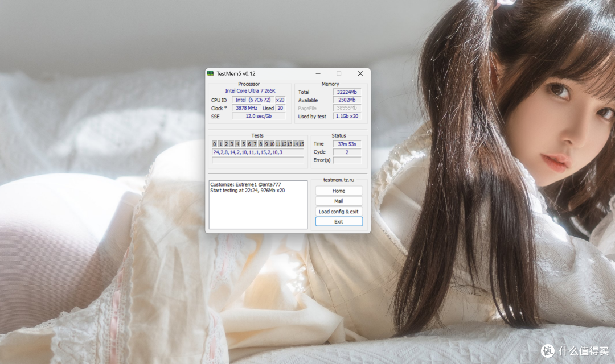Click the 'TestMem5 v0.12' window title
The image size is (615, 364).
(x=236, y=74)
